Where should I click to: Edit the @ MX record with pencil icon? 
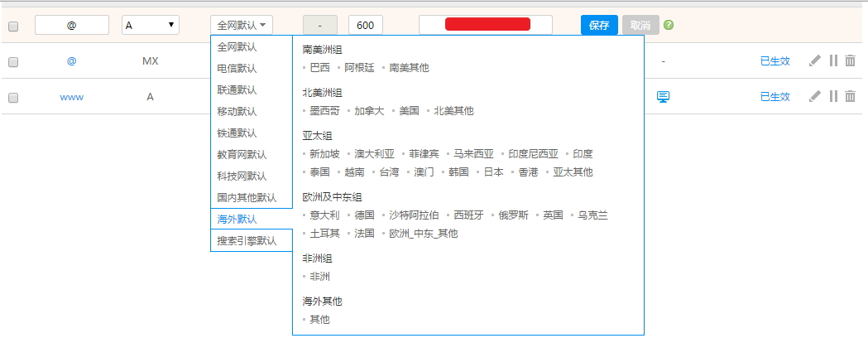(815, 61)
